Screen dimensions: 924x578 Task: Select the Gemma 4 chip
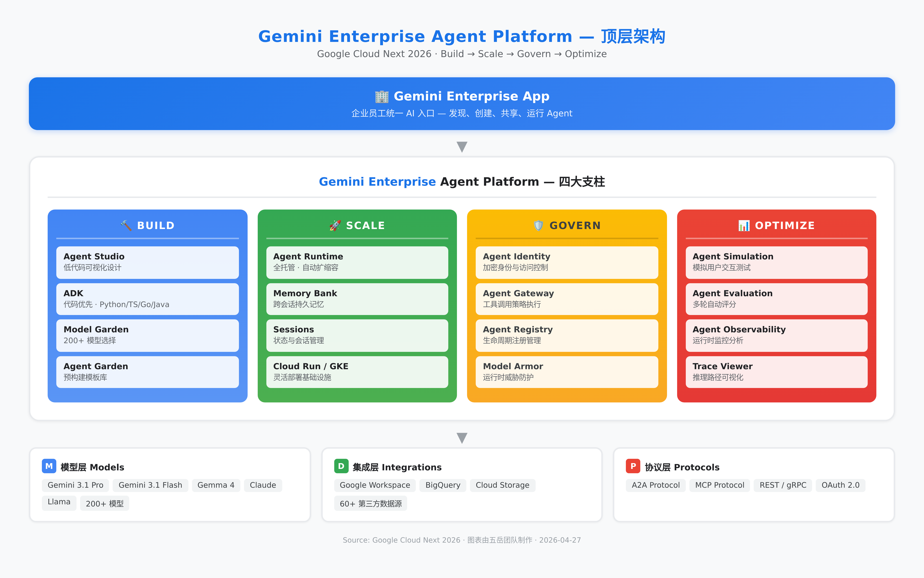216,485
